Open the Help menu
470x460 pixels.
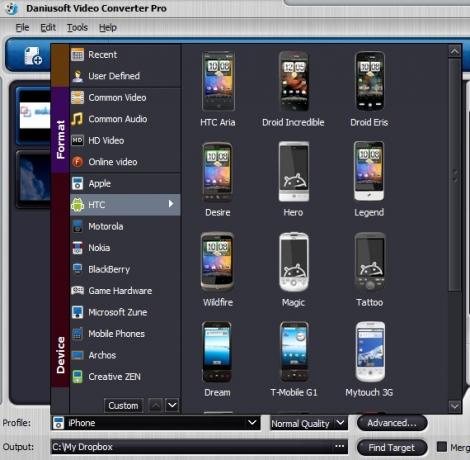pyautogui.click(x=108, y=27)
